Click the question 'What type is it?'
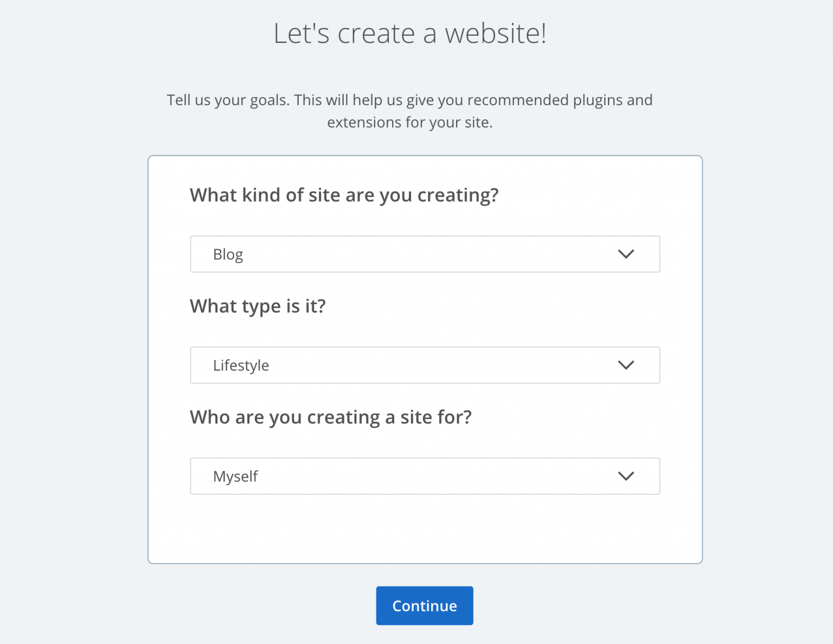833x644 pixels. [259, 306]
